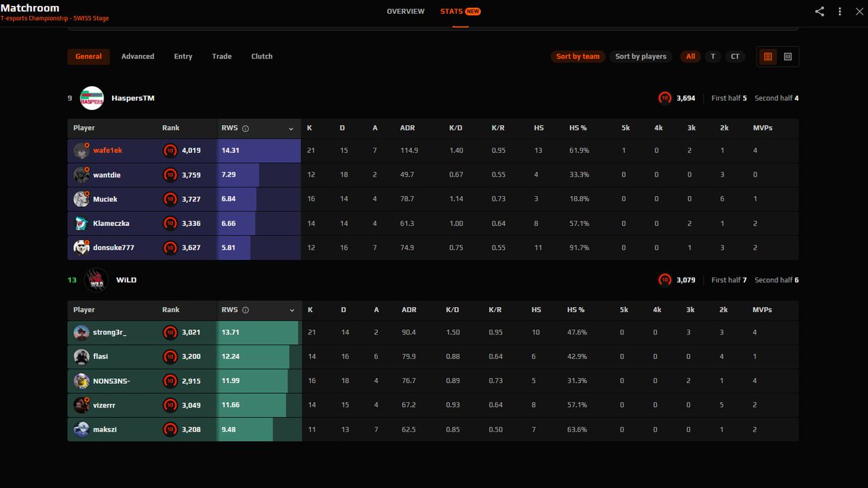
Task: Click wafe1ek's player avatar
Action: [81, 151]
